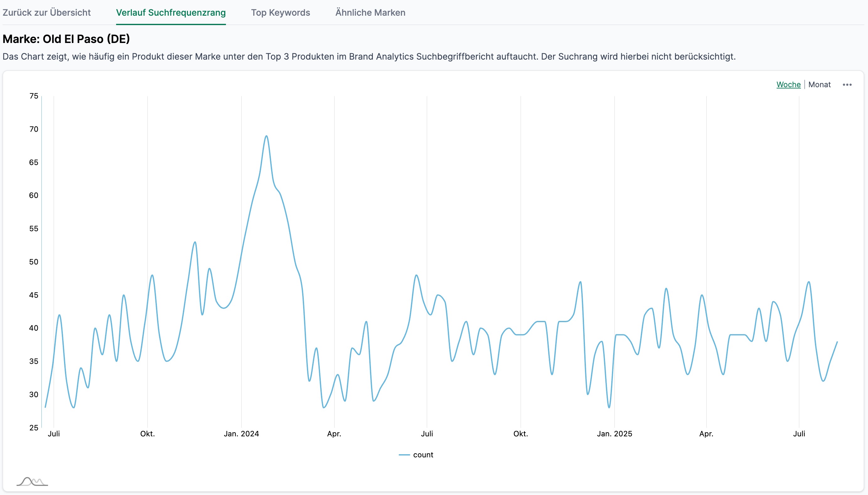Click the rightmost 'Juli' x-axis label
This screenshot has height=495, width=868.
(x=799, y=434)
